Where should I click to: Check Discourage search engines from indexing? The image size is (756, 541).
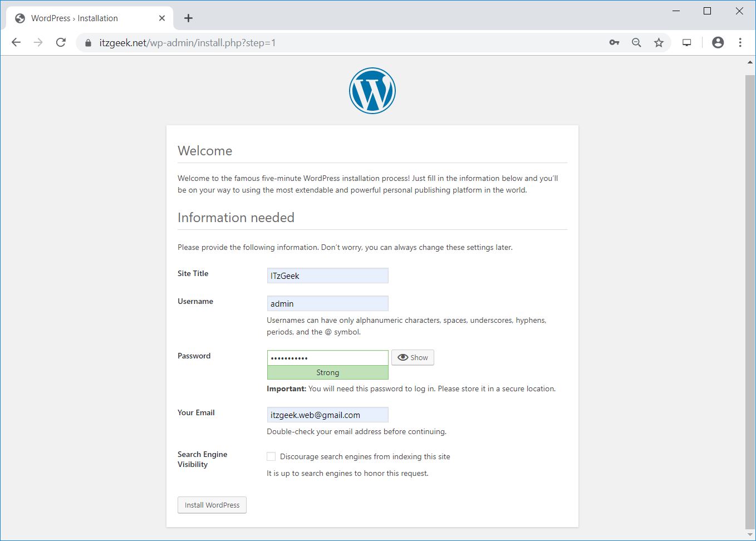click(x=271, y=456)
